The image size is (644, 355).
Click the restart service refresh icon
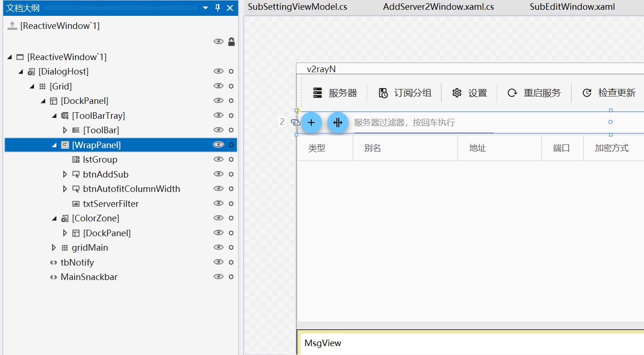[512, 93]
